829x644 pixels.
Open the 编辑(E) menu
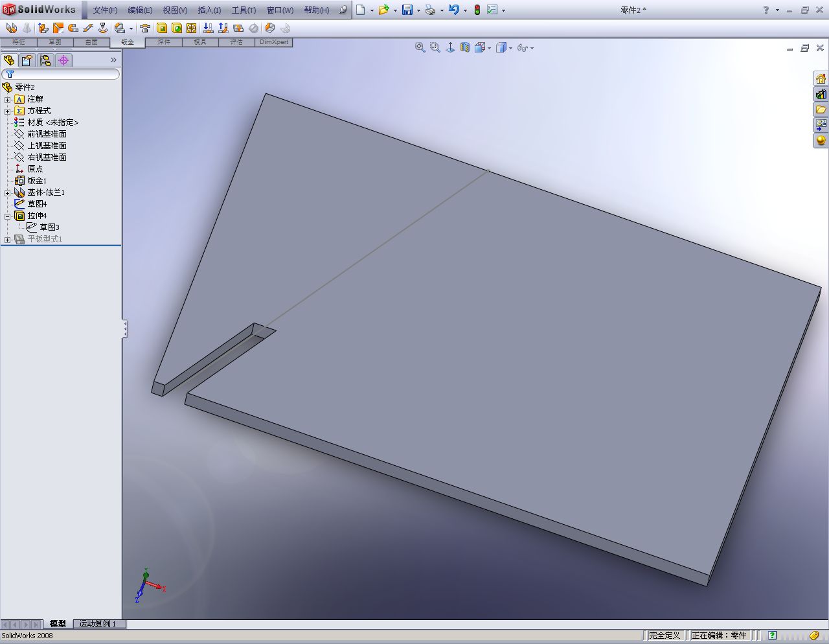click(140, 10)
